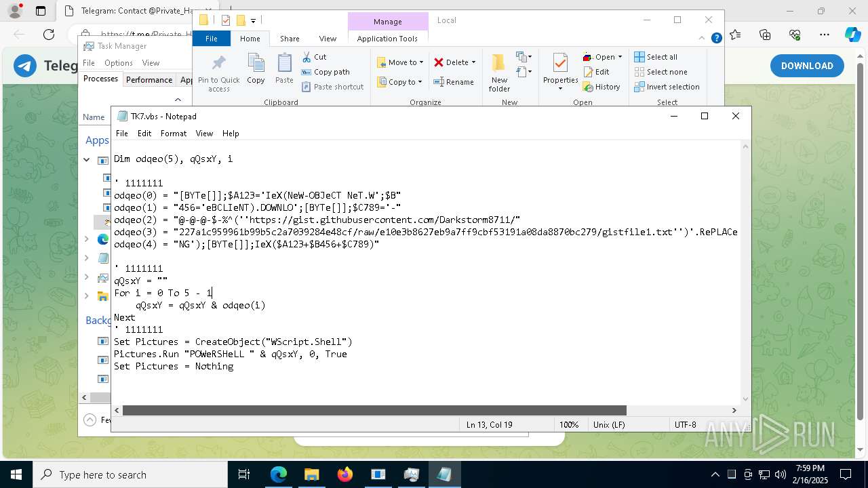
Task: Switch to Explorer Share tab
Action: click(x=290, y=39)
